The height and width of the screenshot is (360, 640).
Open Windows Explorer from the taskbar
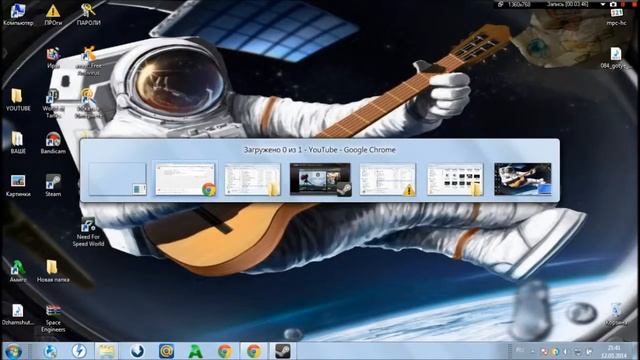tap(106, 351)
